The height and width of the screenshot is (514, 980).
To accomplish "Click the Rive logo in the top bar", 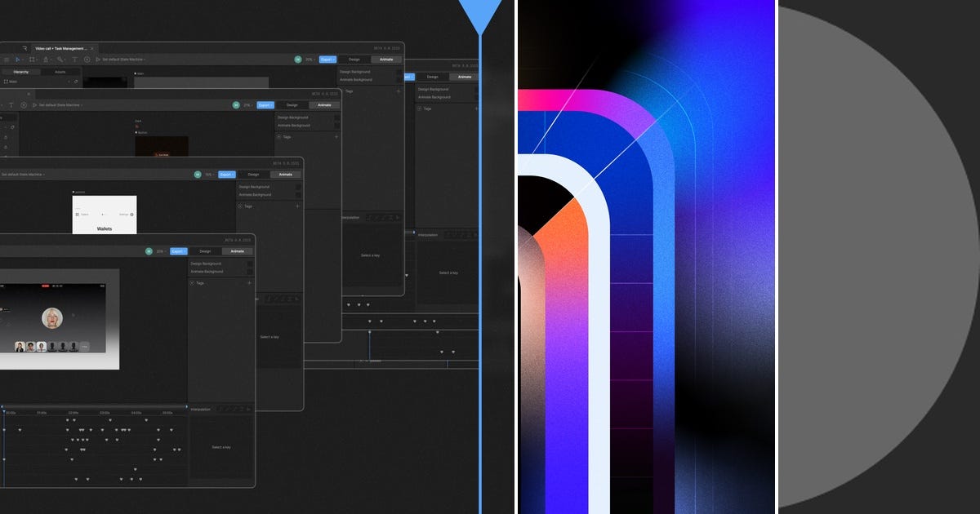I will click(x=24, y=47).
